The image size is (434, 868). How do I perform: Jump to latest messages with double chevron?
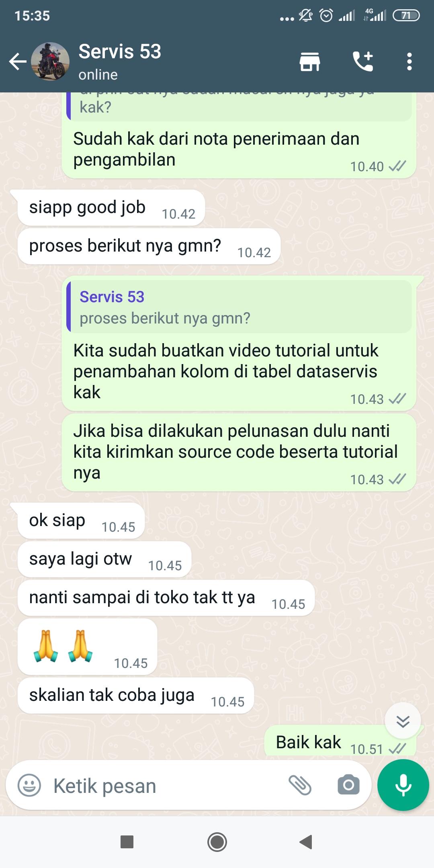click(x=403, y=721)
